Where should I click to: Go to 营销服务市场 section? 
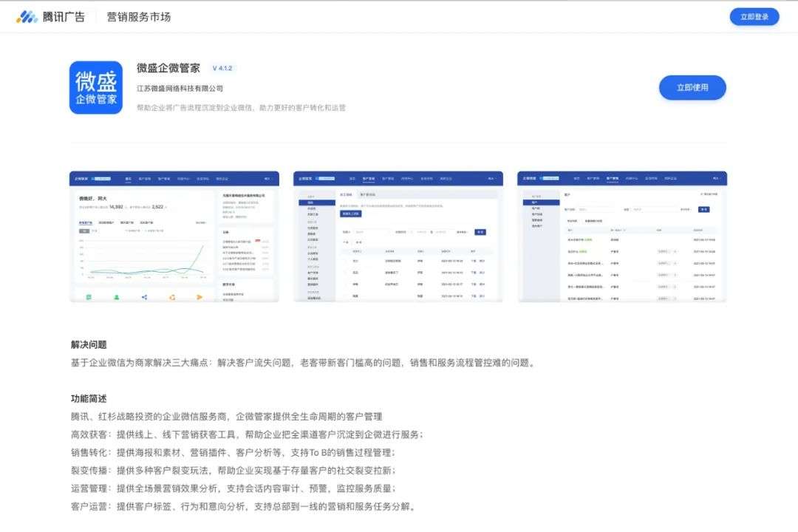(138, 17)
